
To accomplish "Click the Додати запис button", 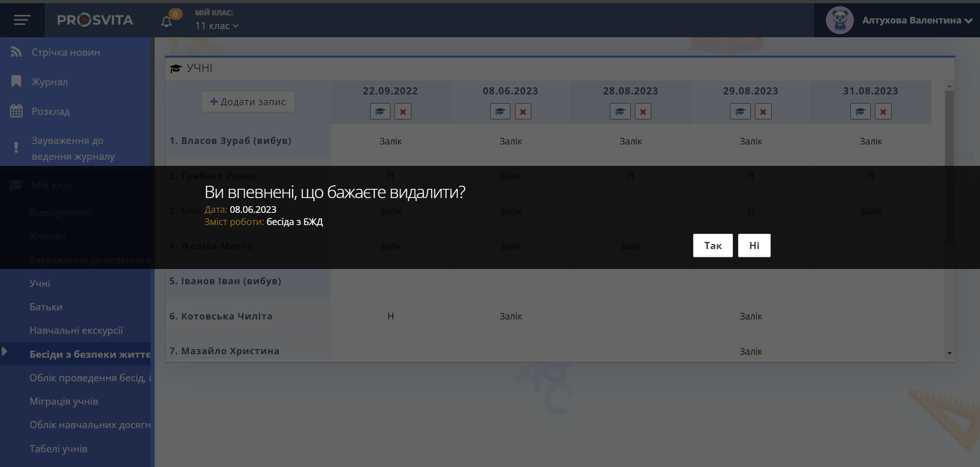I will 248,102.
